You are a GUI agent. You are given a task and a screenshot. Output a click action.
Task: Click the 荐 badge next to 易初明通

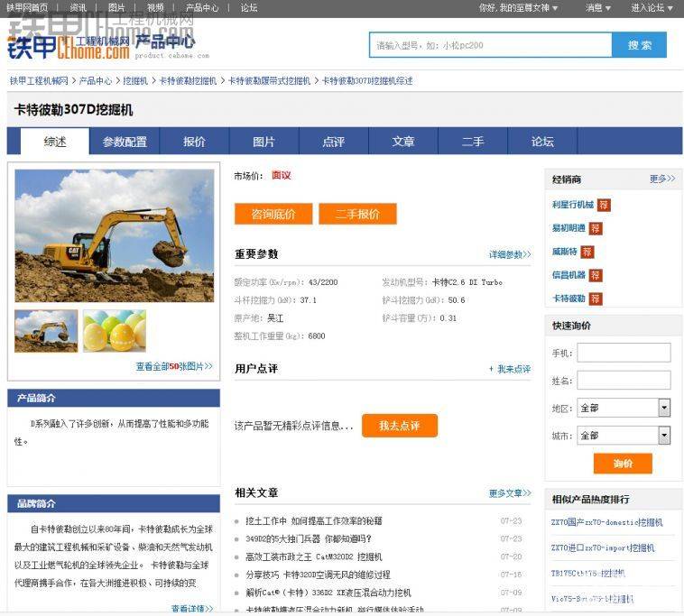coord(596,228)
